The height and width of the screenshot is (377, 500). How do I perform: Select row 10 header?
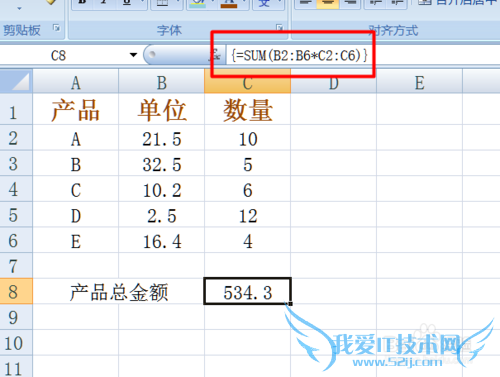coord(16,343)
